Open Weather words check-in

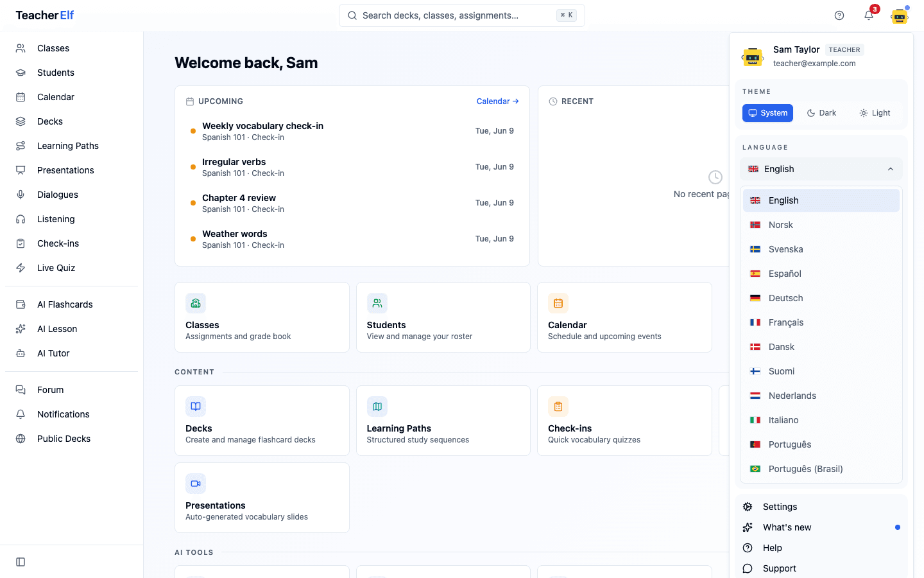click(352, 239)
